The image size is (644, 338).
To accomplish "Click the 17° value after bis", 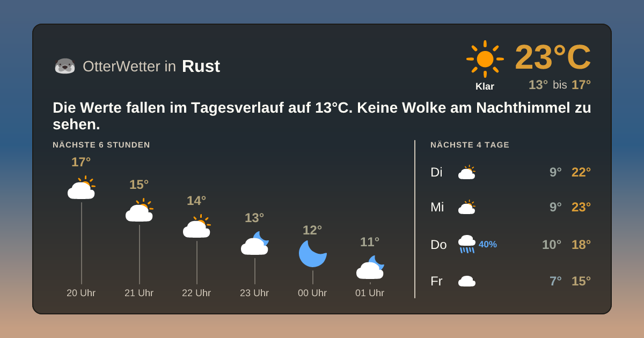I will click(x=581, y=85).
